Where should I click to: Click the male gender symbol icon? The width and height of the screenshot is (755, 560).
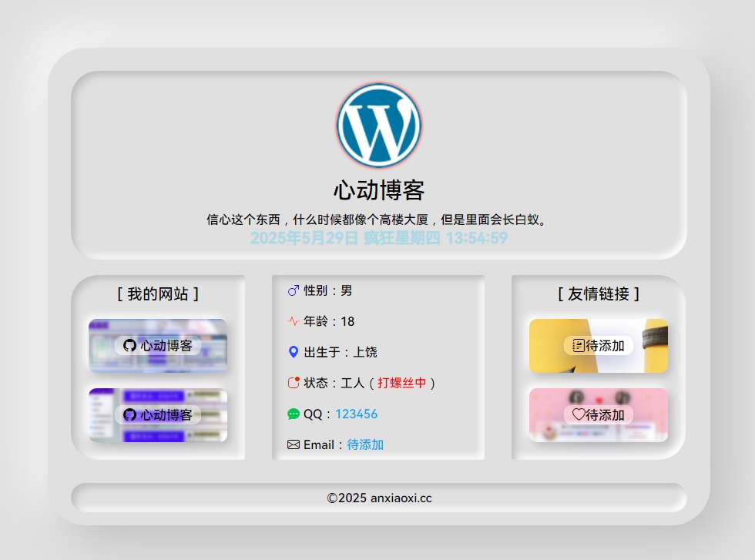pyautogui.click(x=294, y=290)
